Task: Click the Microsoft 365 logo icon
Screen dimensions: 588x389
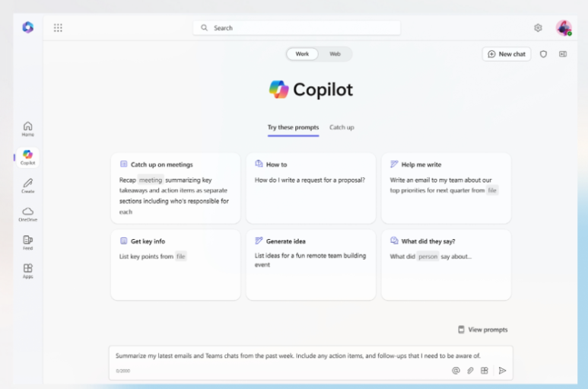Action: pyautogui.click(x=27, y=27)
